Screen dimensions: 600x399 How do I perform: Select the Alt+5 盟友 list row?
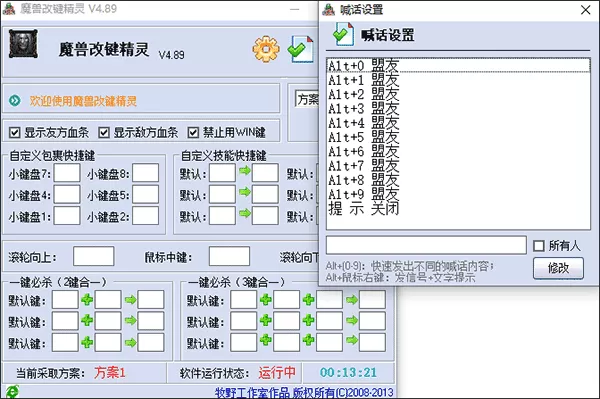458,137
